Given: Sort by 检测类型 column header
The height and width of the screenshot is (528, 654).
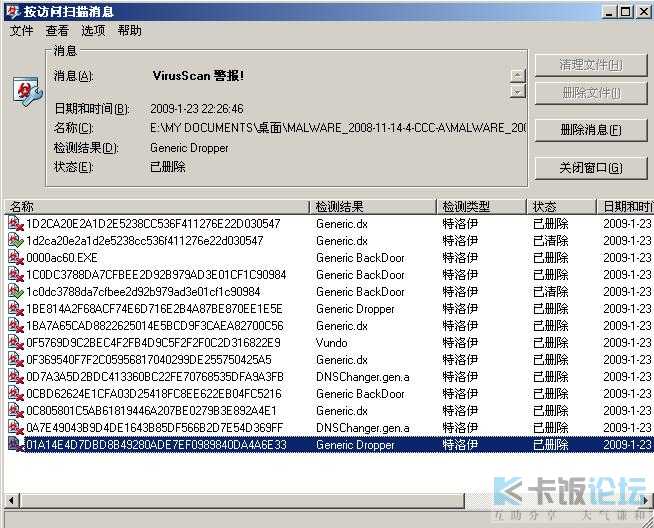Looking at the screenshot, I should point(481,207).
